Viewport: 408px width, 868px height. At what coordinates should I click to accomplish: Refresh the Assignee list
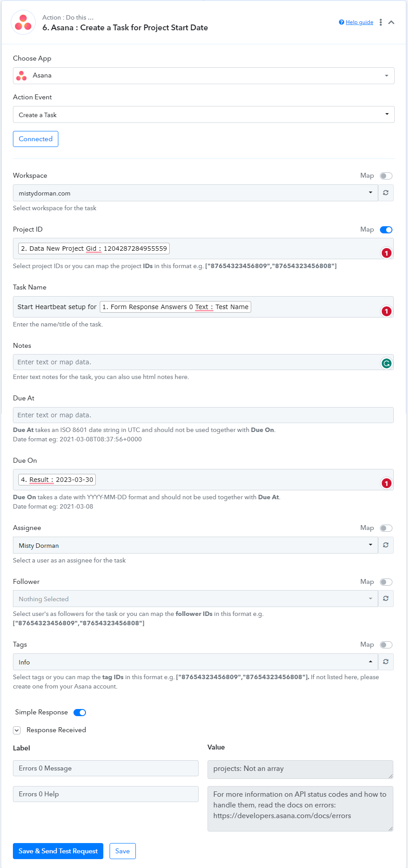[x=386, y=545]
